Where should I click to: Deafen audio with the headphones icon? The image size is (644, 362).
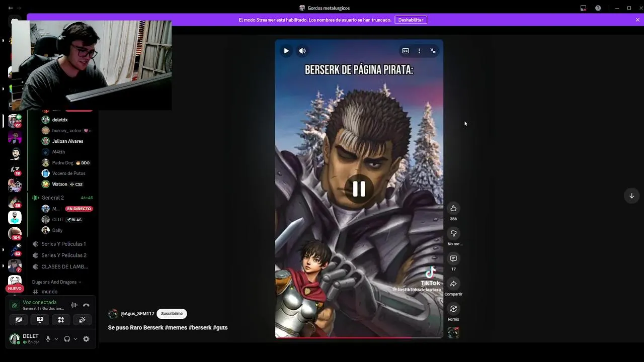click(x=67, y=339)
